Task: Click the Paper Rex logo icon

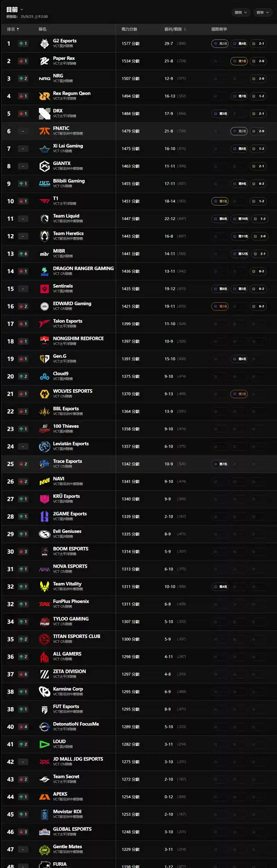Action: pyautogui.click(x=44, y=61)
